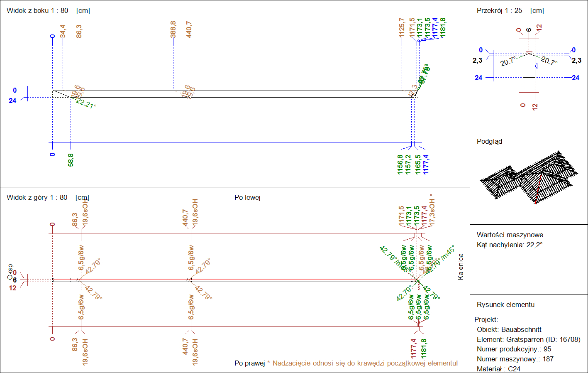Click the 'Podgląd' panel heading

[489, 141]
